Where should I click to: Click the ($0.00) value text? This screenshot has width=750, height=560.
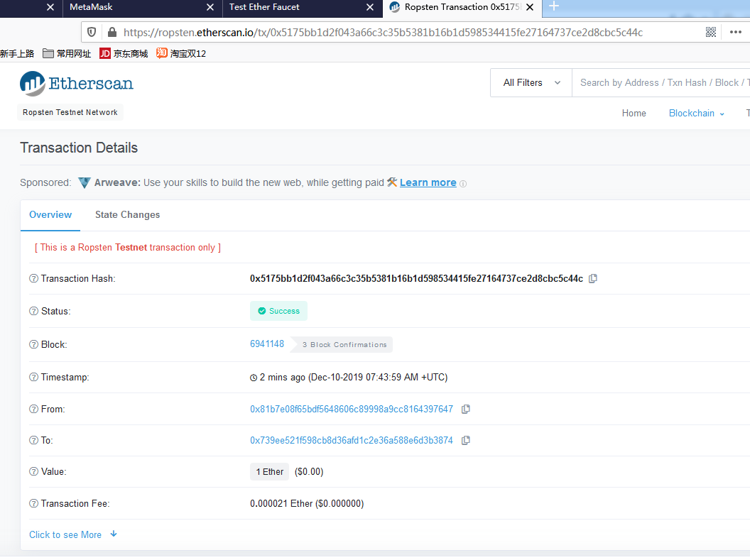click(x=309, y=471)
